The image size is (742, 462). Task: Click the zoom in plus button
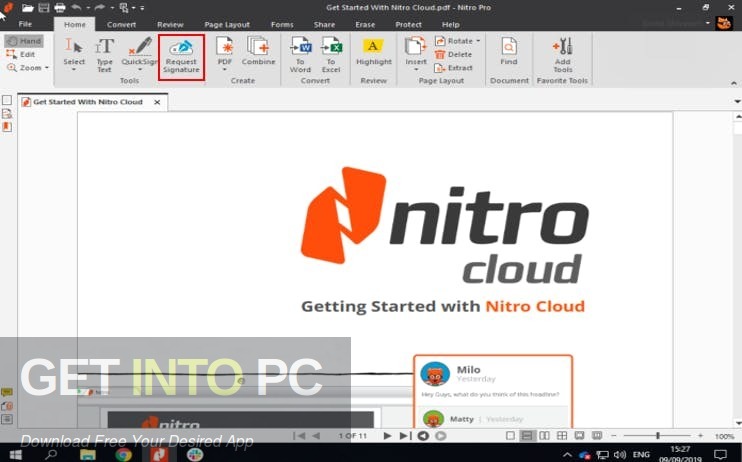click(x=700, y=435)
